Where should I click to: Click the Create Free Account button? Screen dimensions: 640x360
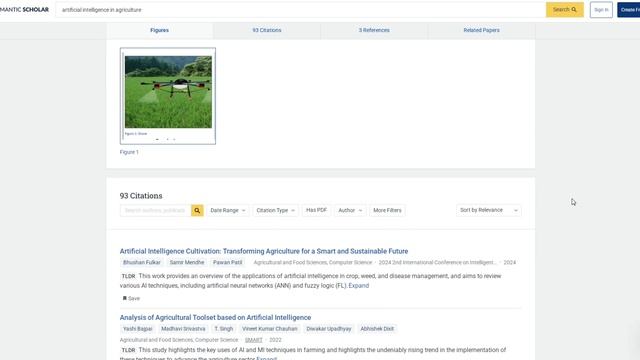tap(629, 10)
